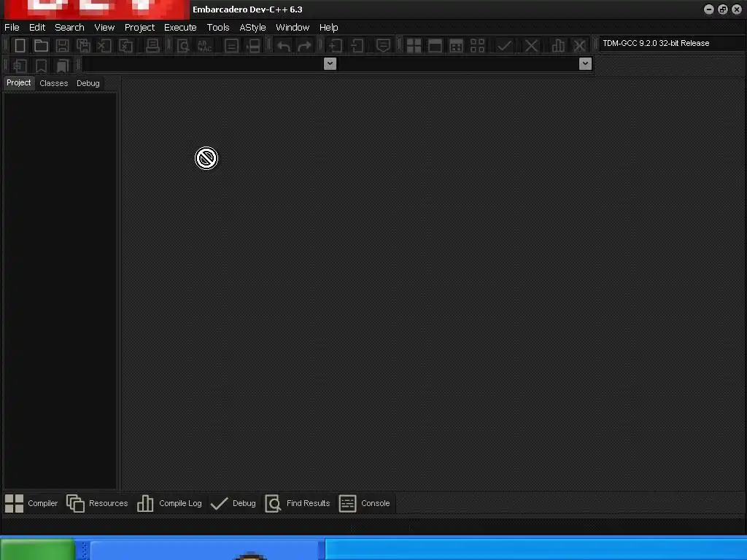Expand the second function list dropdown arrow
This screenshot has height=560, width=747.
(x=585, y=63)
